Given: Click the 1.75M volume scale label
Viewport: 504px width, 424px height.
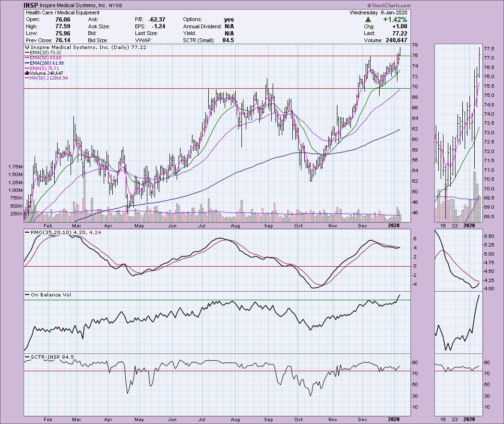Looking at the screenshot, I should [16, 167].
